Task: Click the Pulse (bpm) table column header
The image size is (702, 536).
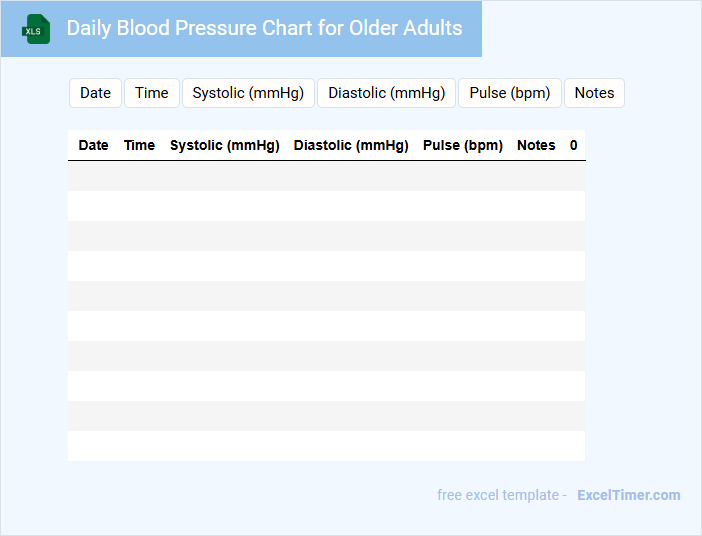Action: (462, 145)
